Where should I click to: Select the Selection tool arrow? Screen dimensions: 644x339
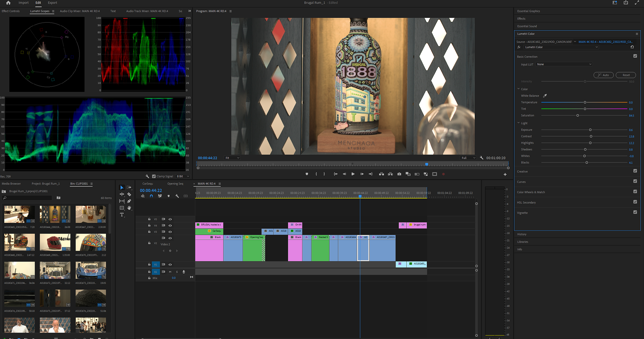122,188
